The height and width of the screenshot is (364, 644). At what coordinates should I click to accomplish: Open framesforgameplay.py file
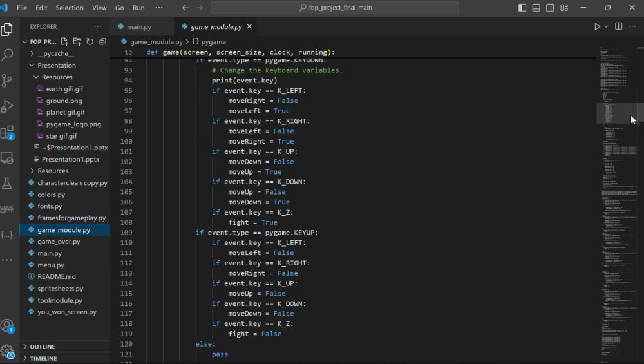(71, 218)
